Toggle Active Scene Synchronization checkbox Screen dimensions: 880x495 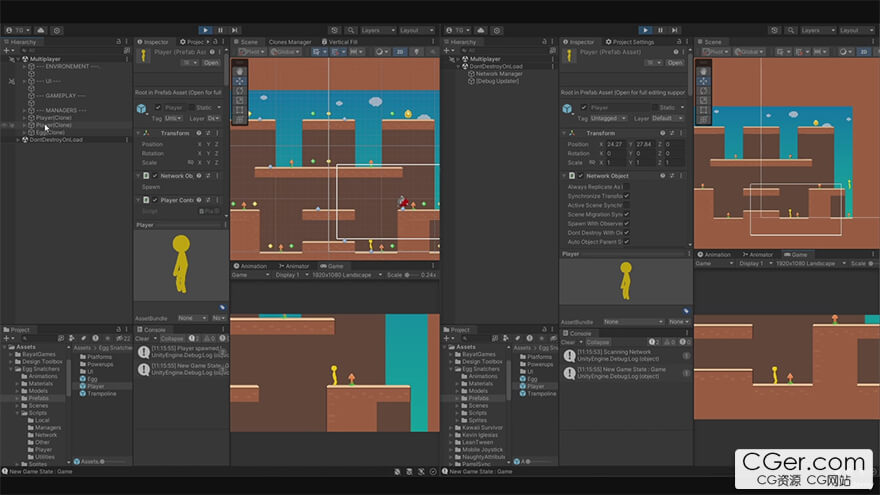[x=626, y=205]
